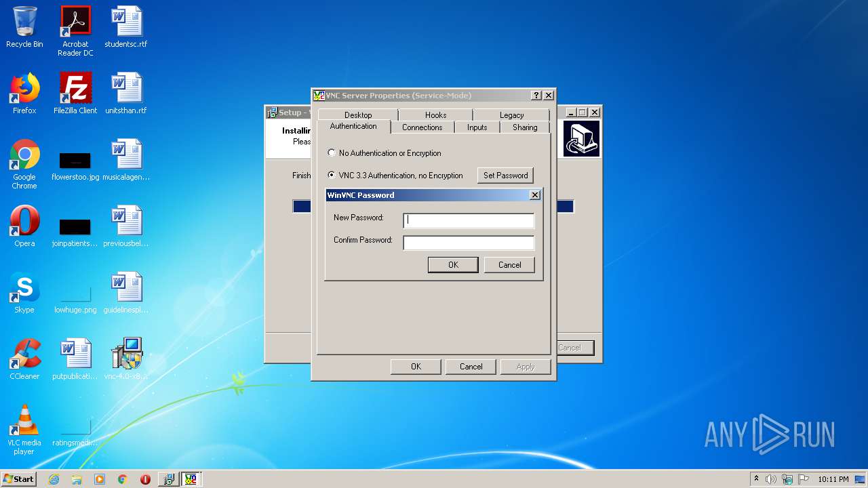868x488 pixels.
Task: Switch to the Hooks tab
Action: click(435, 115)
